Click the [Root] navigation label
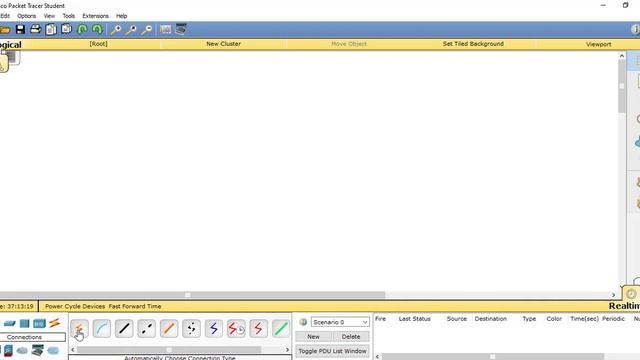640x360 pixels. pos(98,44)
